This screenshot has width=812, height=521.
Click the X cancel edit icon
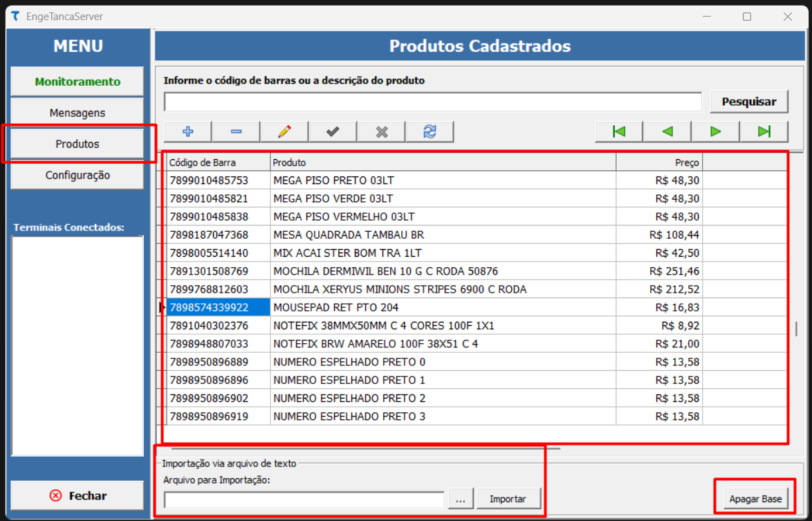pyautogui.click(x=381, y=131)
